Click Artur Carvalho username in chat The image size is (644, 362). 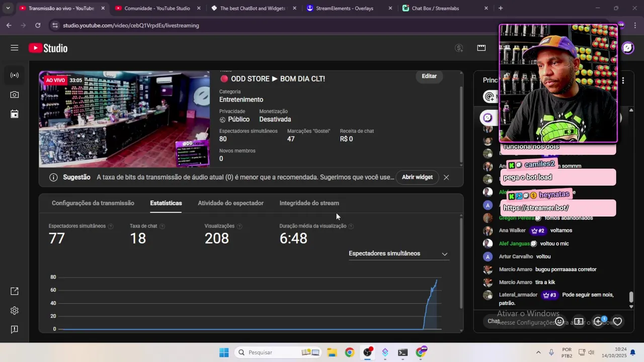click(516, 256)
